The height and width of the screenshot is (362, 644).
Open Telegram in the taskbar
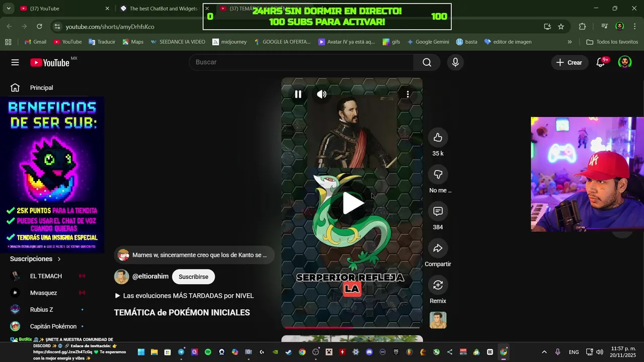pyautogui.click(x=181, y=352)
